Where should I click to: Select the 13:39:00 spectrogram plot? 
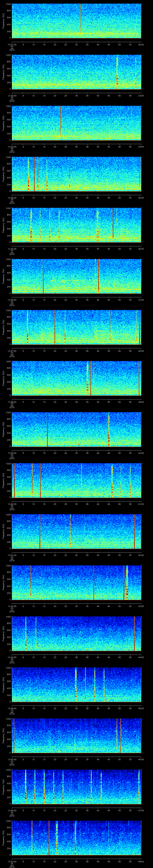pyautogui.click(x=76, y=429)
